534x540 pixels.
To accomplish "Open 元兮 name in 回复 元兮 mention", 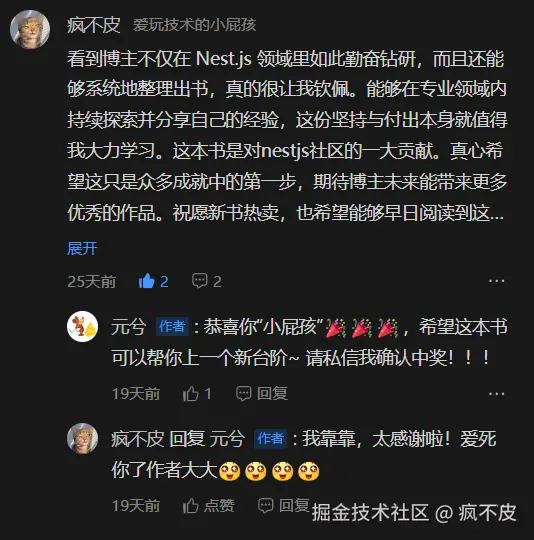I will point(227,439).
